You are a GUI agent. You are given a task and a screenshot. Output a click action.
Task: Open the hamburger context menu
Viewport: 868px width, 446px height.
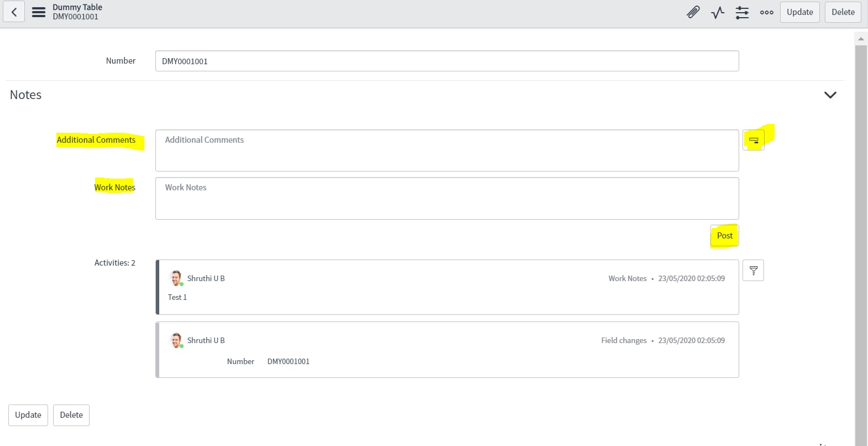tap(39, 12)
